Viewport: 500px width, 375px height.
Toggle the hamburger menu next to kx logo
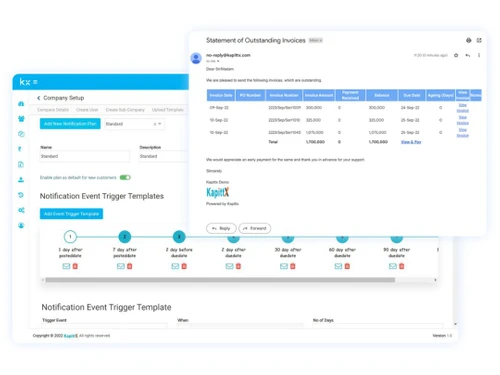point(35,82)
